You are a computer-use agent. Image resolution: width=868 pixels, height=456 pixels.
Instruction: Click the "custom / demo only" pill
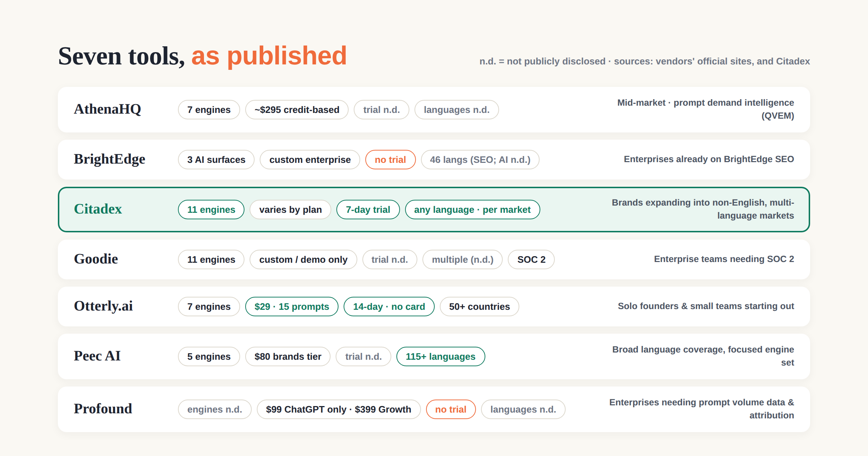303,259
